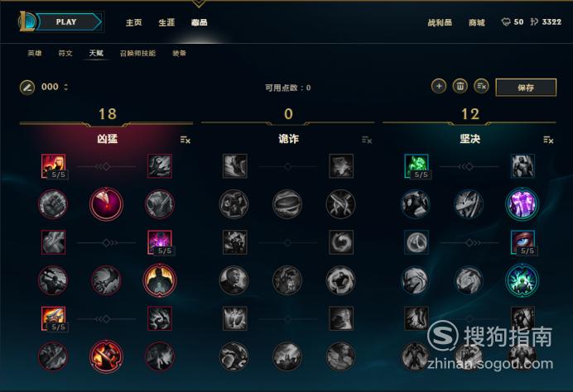
Task: Open the 召唤师技能 tab
Action: [137, 53]
